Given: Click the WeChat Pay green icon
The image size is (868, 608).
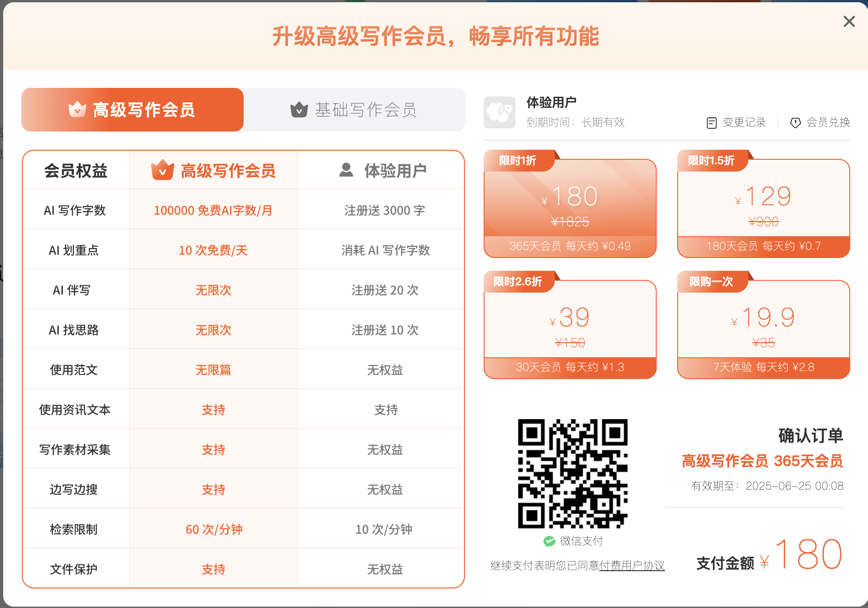Looking at the screenshot, I should tap(549, 541).
